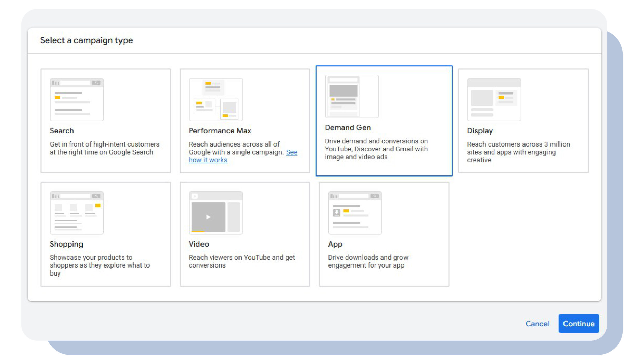Click the Demand Gen campaign illustration
Image resolution: width=644 pixels, height=364 pixels.
(x=352, y=96)
